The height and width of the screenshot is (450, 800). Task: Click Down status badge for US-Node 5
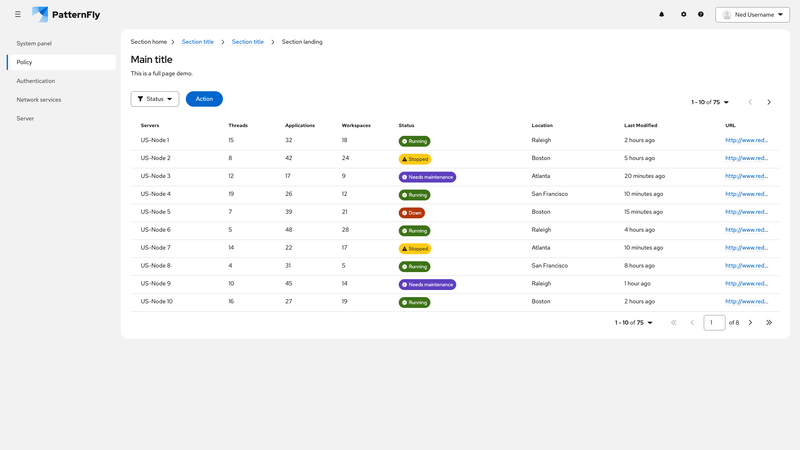[412, 213]
